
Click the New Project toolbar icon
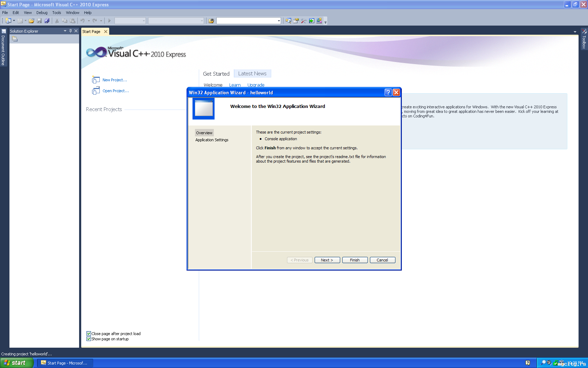click(x=8, y=21)
